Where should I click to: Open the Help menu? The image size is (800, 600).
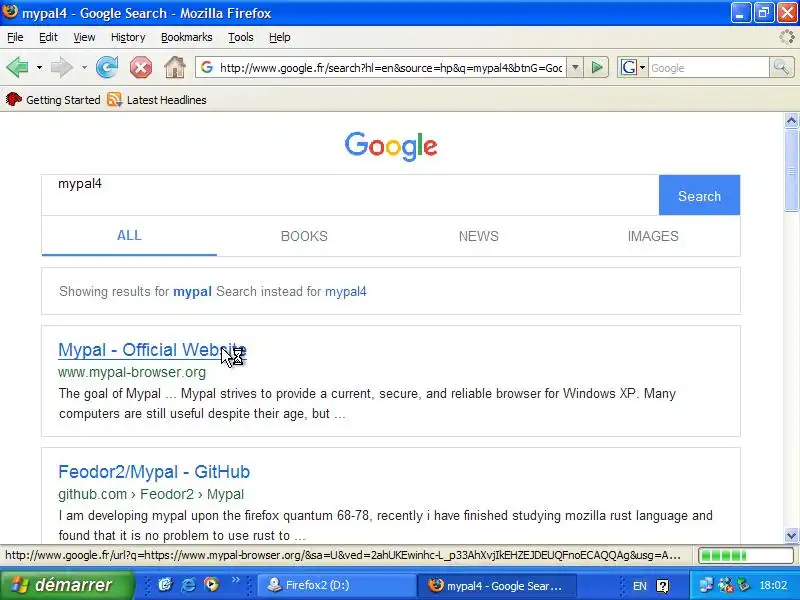point(280,37)
